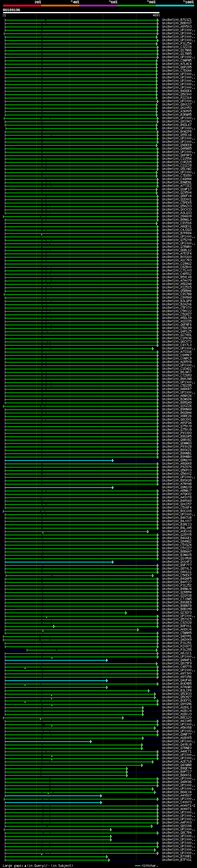Select the UniRef100_P22515 label
The image size is (197, 868).
[x=177, y=287]
